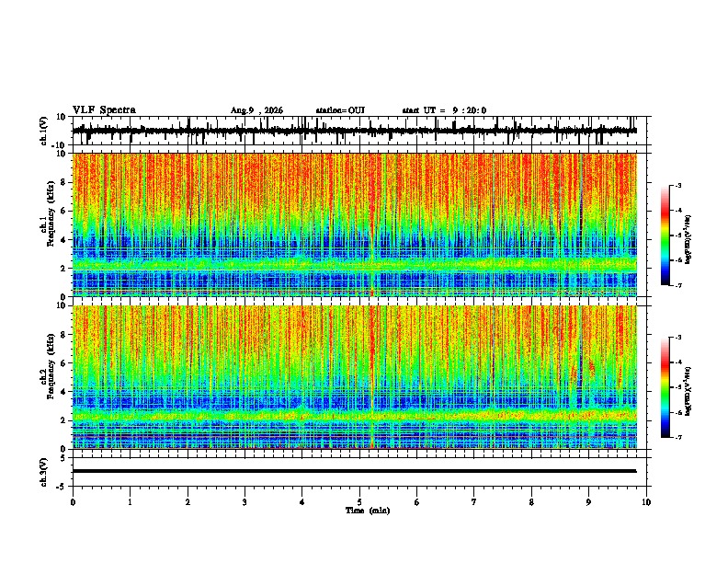Click the "ch.1 Frequency (kHz)" axis label

tap(47, 214)
